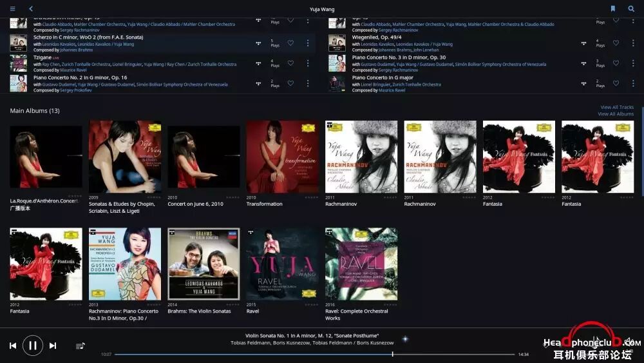Open the 2015 Ravel album cover
This screenshot has height=363, width=644.
click(283, 264)
